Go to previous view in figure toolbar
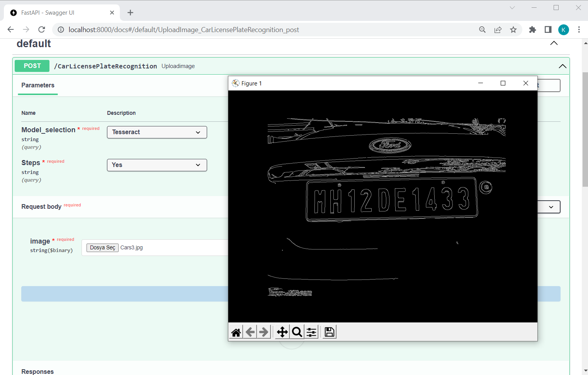 (250, 332)
